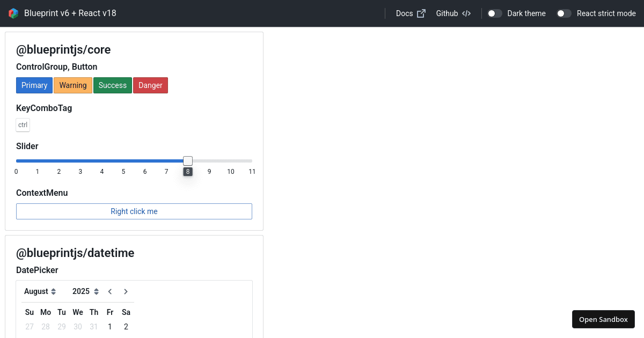This screenshot has width=644, height=338.
Task: Click the Success button
Action: [x=112, y=85]
